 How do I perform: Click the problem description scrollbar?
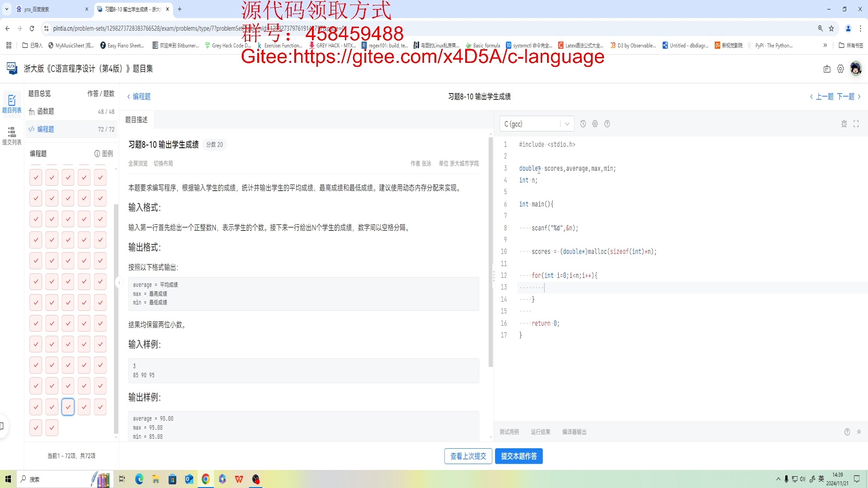pos(491,251)
